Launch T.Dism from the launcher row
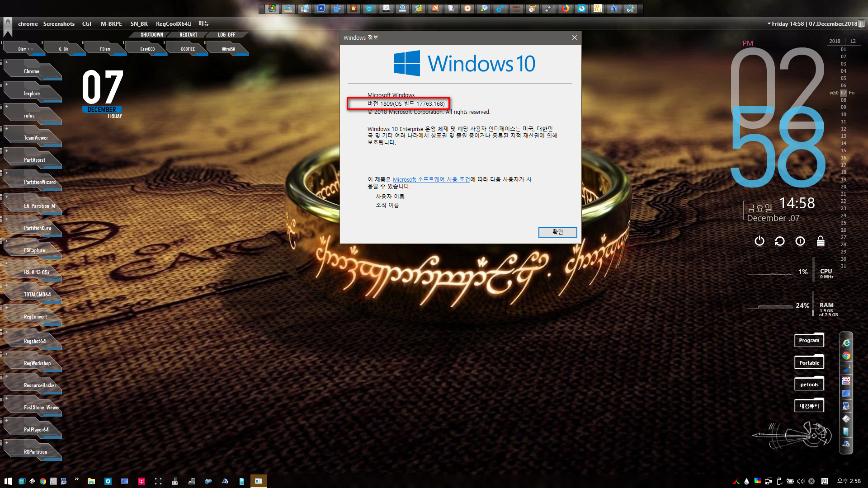Screen dimensions: 868x488 point(105,49)
